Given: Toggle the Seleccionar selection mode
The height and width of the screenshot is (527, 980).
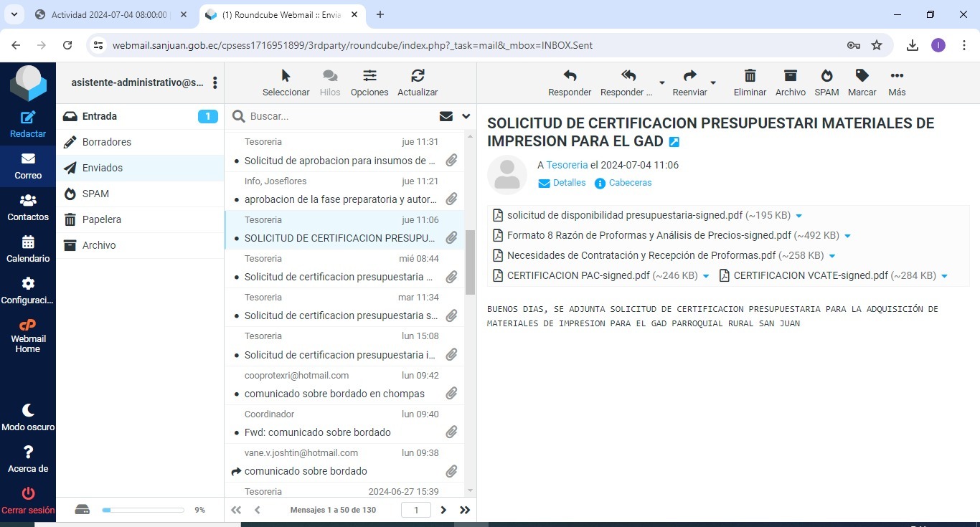Looking at the screenshot, I should tap(286, 76).
